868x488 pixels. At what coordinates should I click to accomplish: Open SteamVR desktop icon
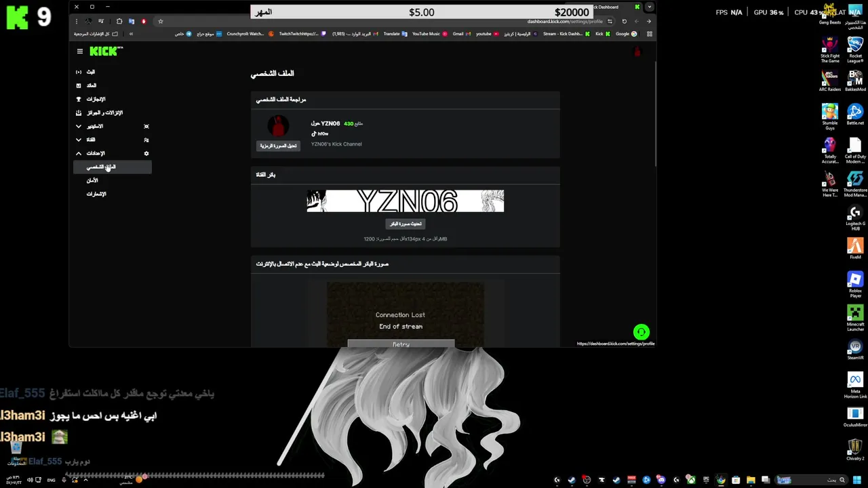[855, 350]
